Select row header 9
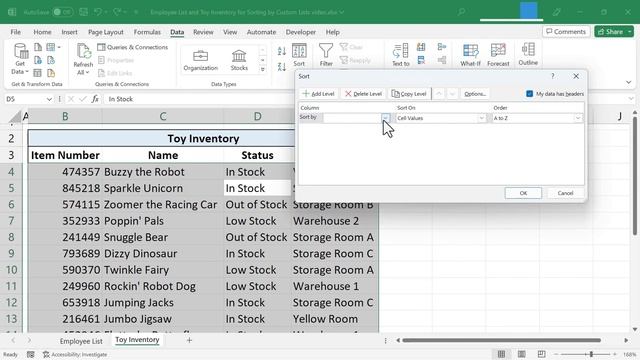640x360 pixels. 11,253
